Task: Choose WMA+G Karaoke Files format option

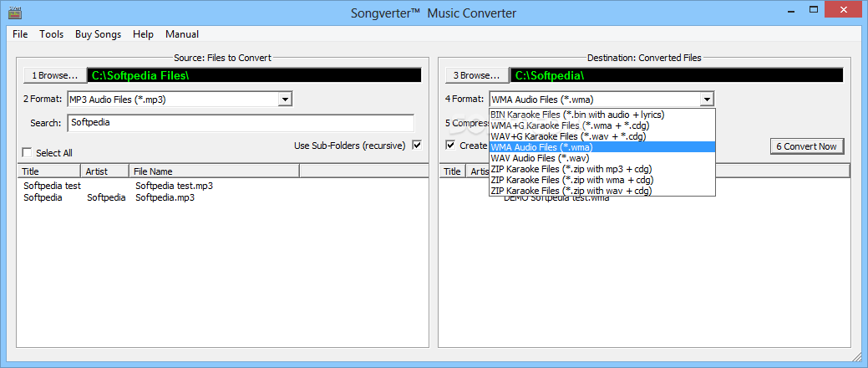Action: pyautogui.click(x=602, y=125)
